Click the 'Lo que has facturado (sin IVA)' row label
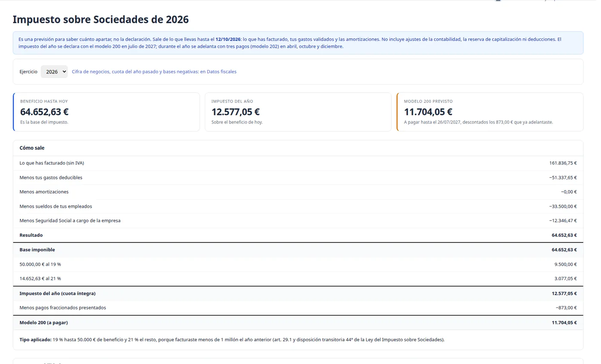601x364 pixels. point(52,163)
